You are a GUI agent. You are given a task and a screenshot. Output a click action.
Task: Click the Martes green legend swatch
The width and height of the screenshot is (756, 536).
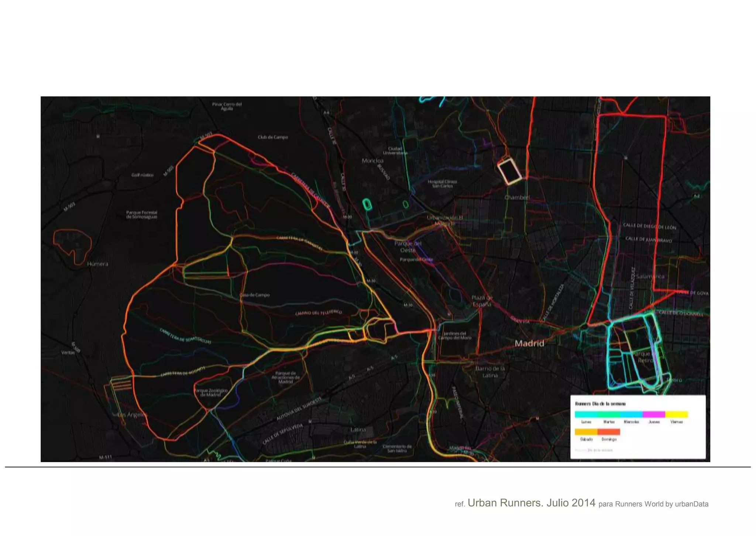pyautogui.click(x=609, y=414)
